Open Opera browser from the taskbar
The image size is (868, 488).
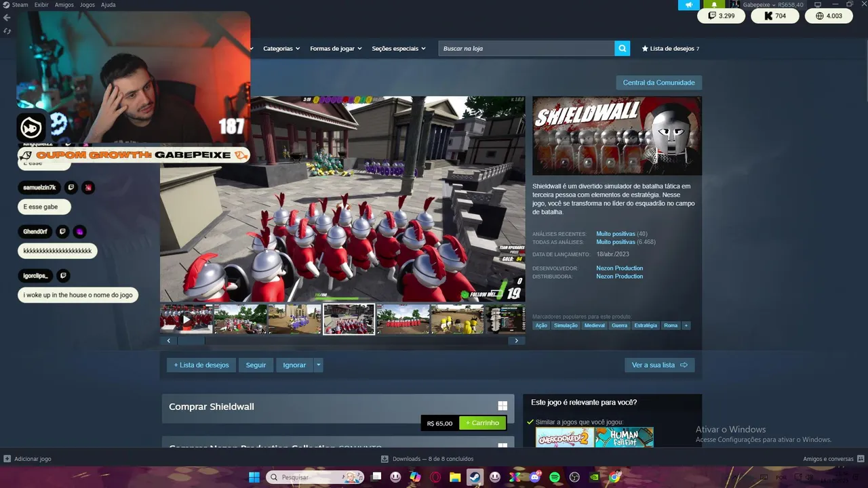[x=435, y=477]
